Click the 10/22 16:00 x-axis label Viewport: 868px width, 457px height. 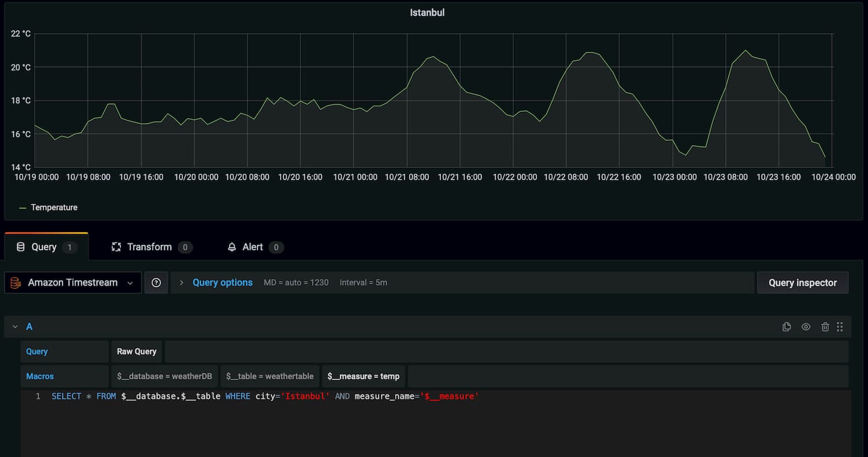(619, 177)
